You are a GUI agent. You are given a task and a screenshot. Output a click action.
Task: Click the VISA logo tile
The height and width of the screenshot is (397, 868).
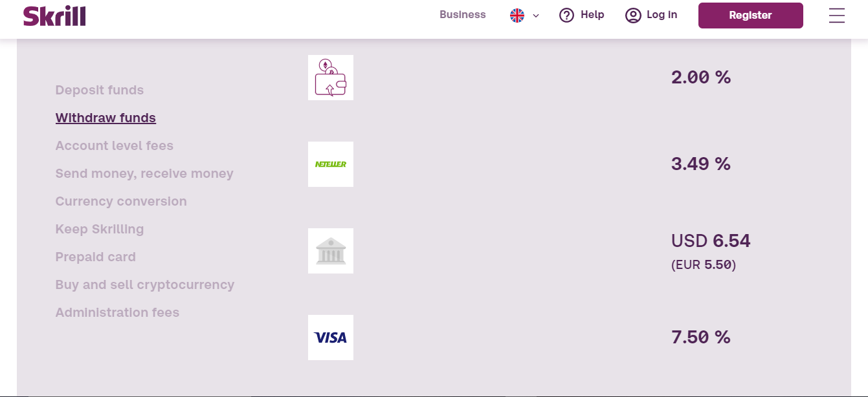[331, 338]
